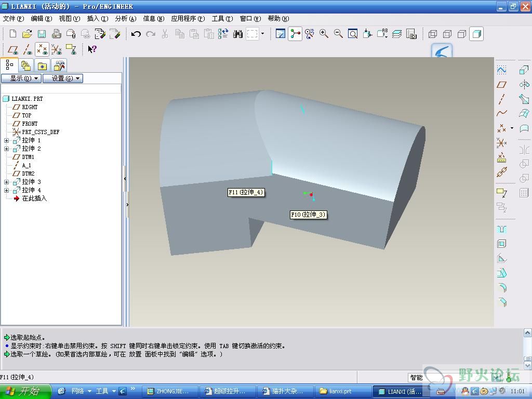This screenshot has width=532, height=399.
Task: Click the F10 (拉伸_3) label in viewport
Action: pyautogui.click(x=309, y=215)
